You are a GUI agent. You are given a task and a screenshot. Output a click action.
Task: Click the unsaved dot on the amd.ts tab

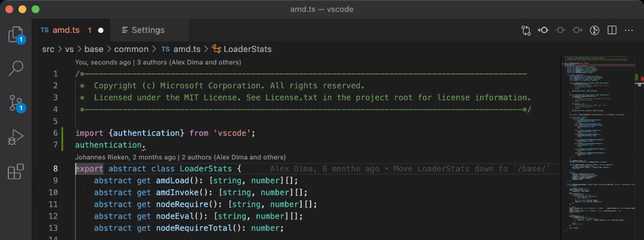coord(101,30)
